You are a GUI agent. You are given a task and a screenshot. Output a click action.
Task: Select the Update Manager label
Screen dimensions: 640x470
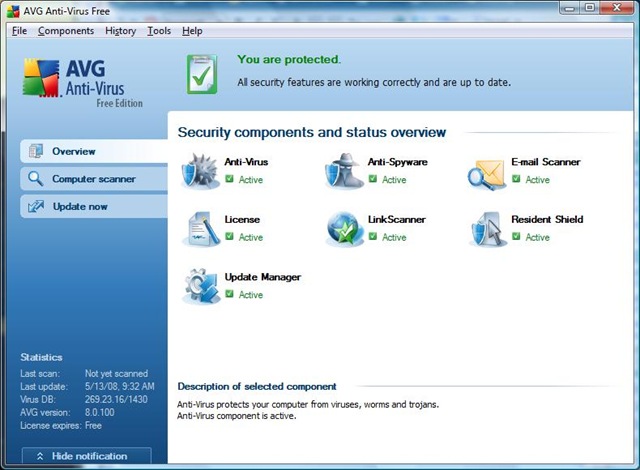point(262,277)
